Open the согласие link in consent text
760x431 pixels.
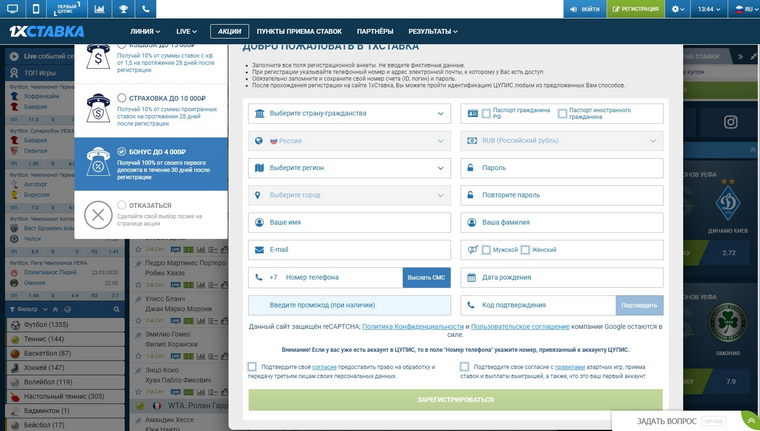(x=324, y=367)
